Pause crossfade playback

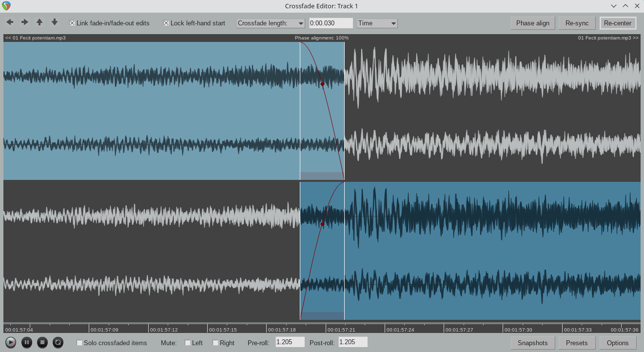(27, 343)
